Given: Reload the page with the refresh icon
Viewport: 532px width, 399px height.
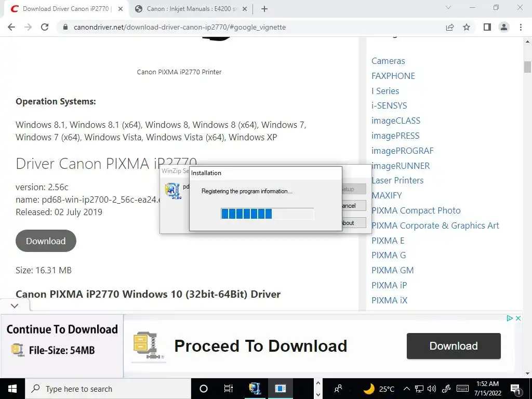Looking at the screenshot, I should point(45,27).
